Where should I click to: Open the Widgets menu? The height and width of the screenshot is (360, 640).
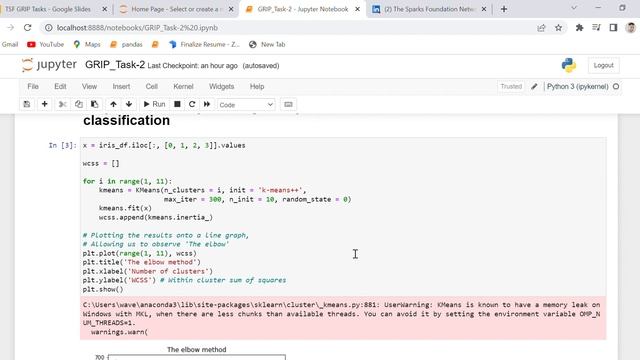[x=221, y=87]
